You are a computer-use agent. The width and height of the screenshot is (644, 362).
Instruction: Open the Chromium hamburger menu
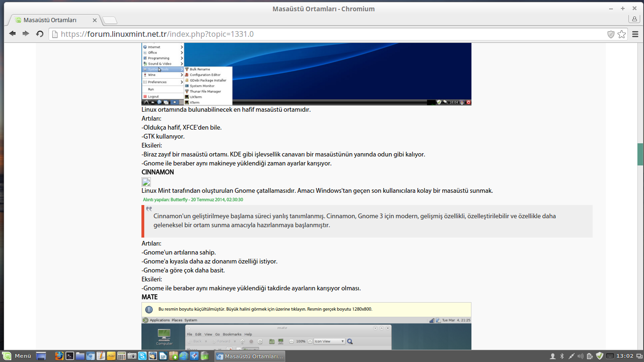635,34
